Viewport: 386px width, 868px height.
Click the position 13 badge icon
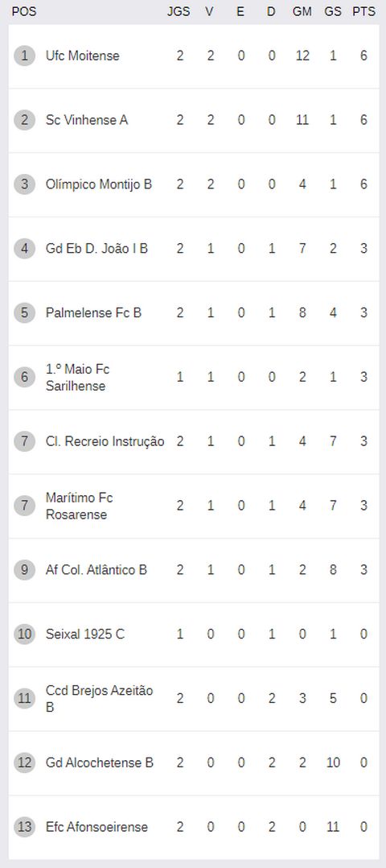24,826
